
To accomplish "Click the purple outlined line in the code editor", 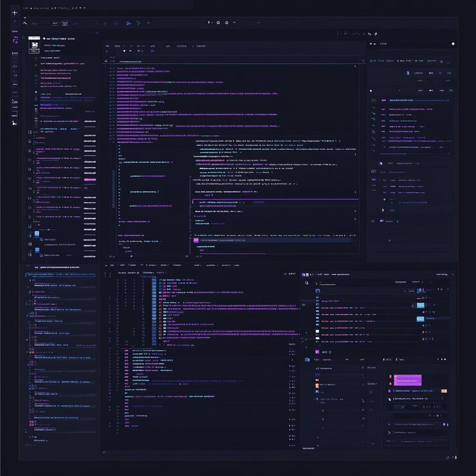I will point(276,201).
